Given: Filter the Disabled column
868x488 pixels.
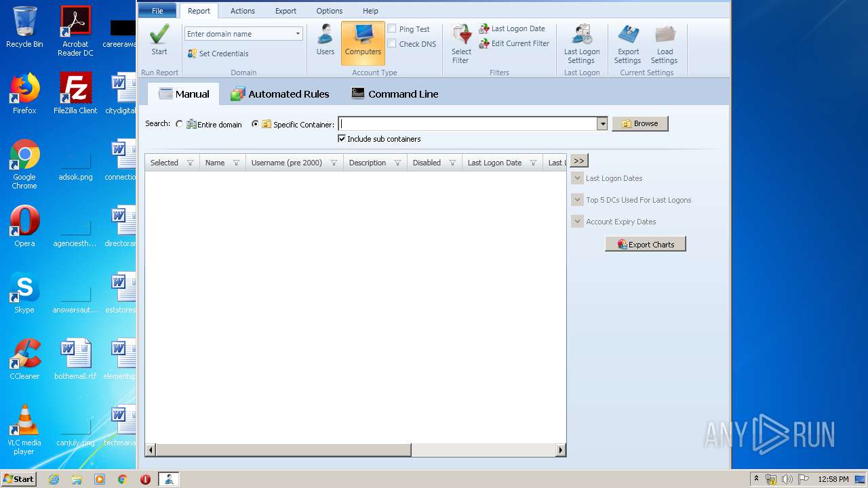Looking at the screenshot, I should click(452, 163).
